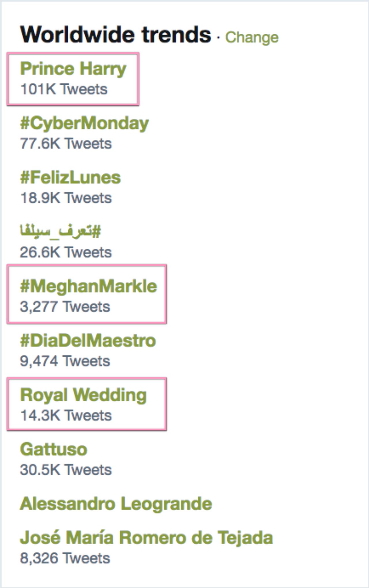The width and height of the screenshot is (369, 588).
Task: Open the #CyberMonday hashtag trend
Action: [x=84, y=123]
